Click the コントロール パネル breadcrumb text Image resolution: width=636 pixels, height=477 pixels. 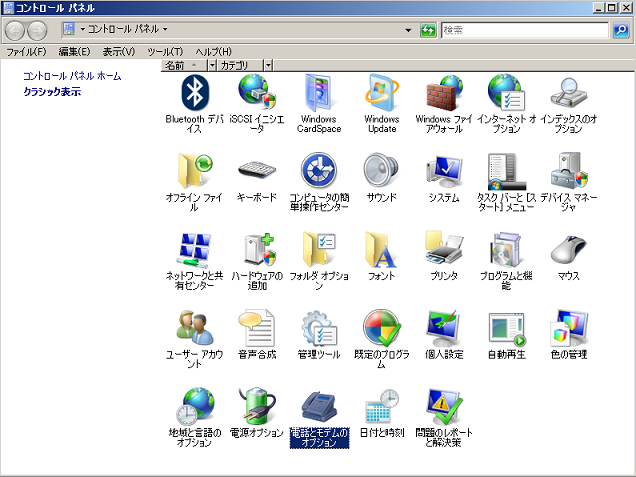tap(123, 29)
